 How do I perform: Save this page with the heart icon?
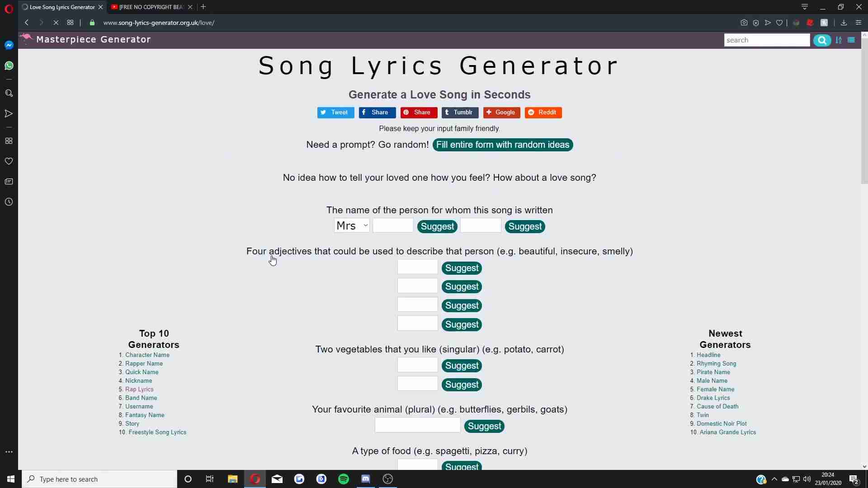click(780, 23)
